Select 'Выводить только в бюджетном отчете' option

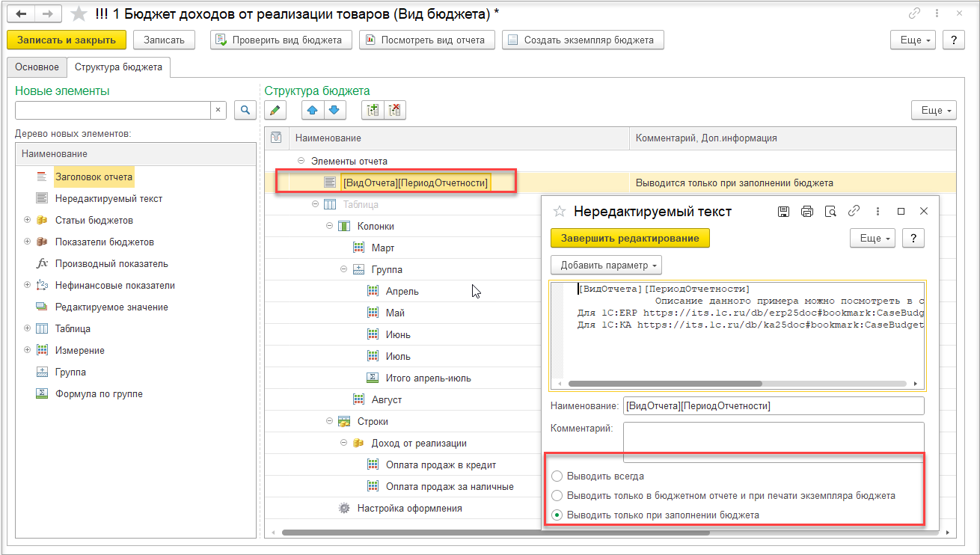point(557,496)
